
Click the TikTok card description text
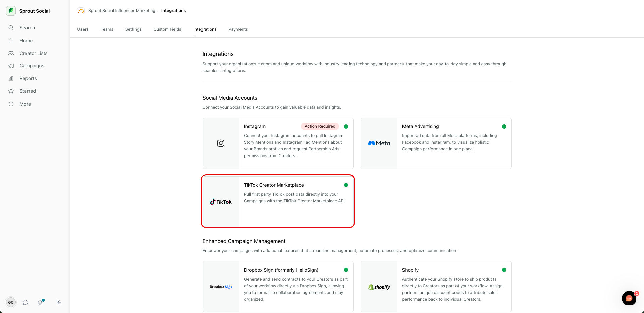pyautogui.click(x=295, y=198)
